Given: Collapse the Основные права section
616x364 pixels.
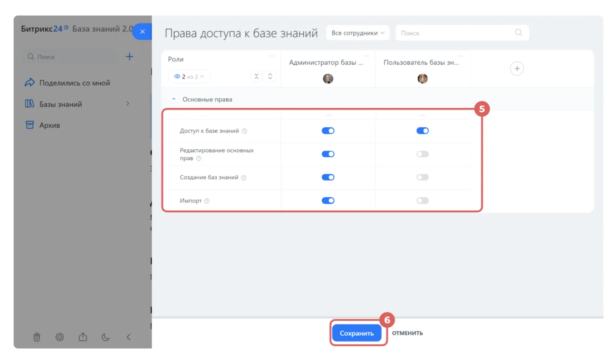Looking at the screenshot, I should tap(174, 99).
